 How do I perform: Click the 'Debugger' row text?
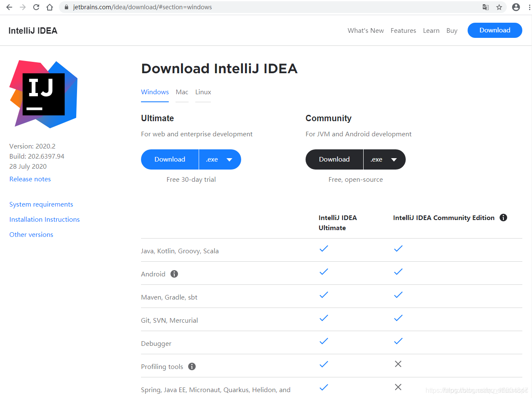156,344
